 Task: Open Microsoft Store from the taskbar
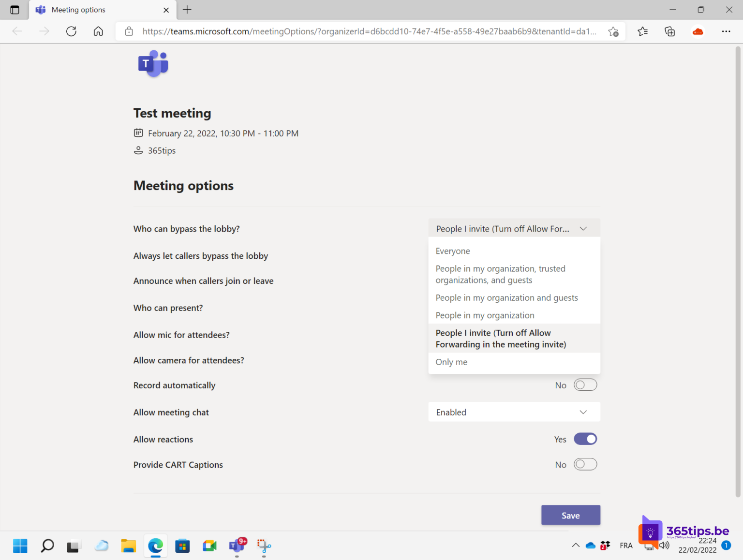pos(182,545)
